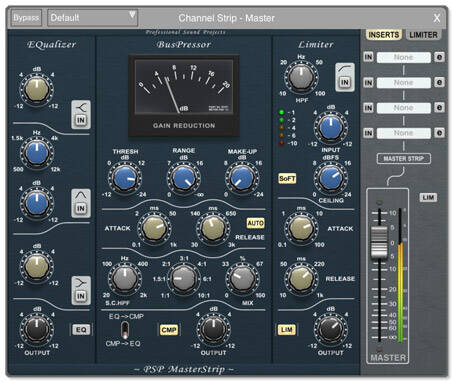
Task: Open the Default preset dropdown
Action: click(x=92, y=18)
